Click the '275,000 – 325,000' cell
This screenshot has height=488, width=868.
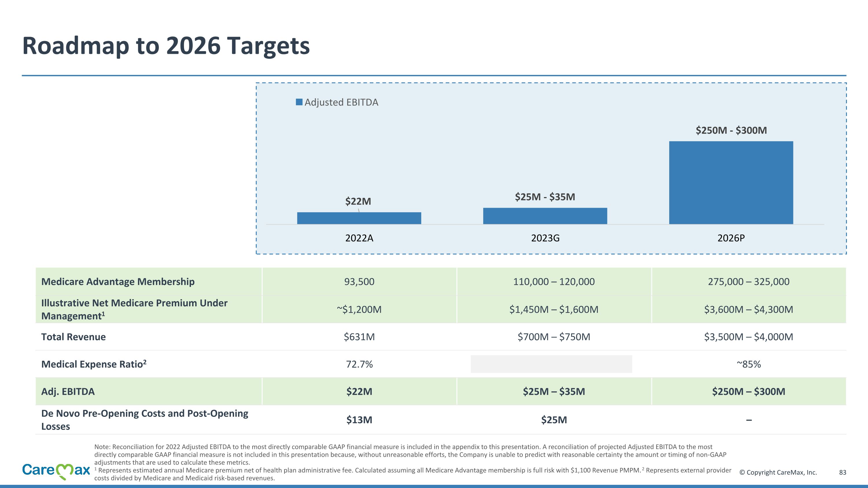coord(749,281)
